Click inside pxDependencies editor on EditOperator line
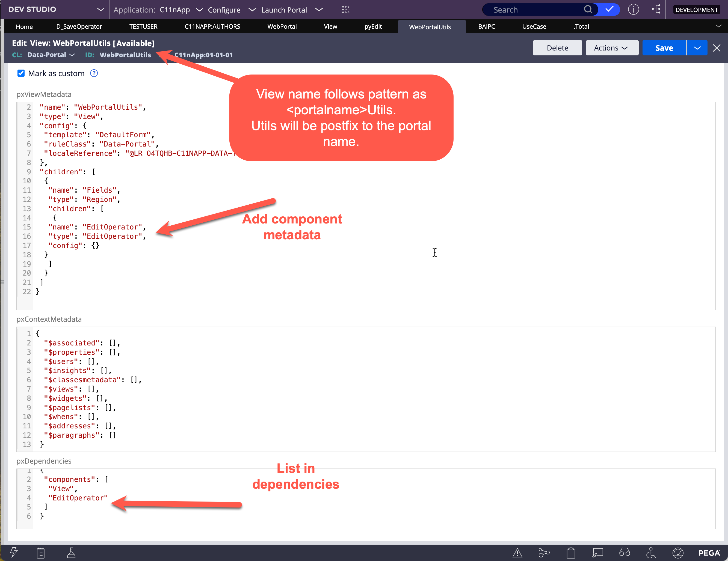728x561 pixels. coord(78,498)
